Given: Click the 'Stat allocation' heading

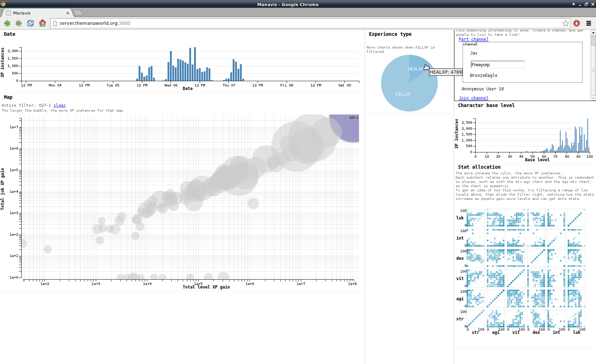Looking at the screenshot, I should 479,167.
